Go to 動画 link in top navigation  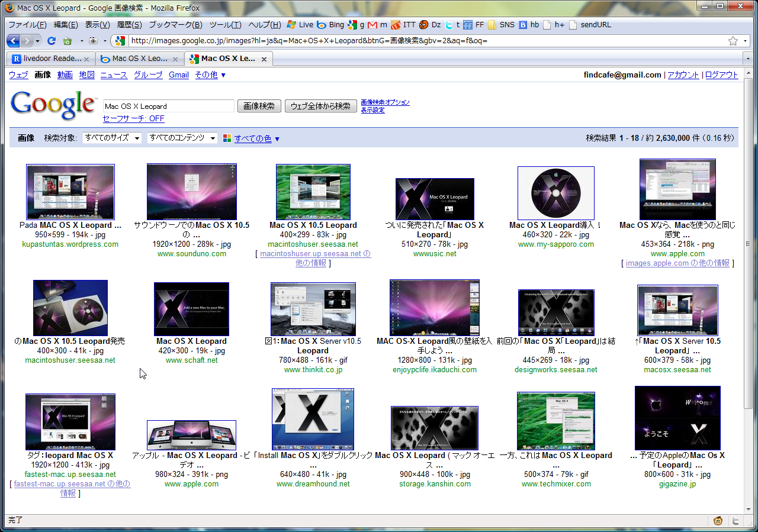click(x=65, y=75)
